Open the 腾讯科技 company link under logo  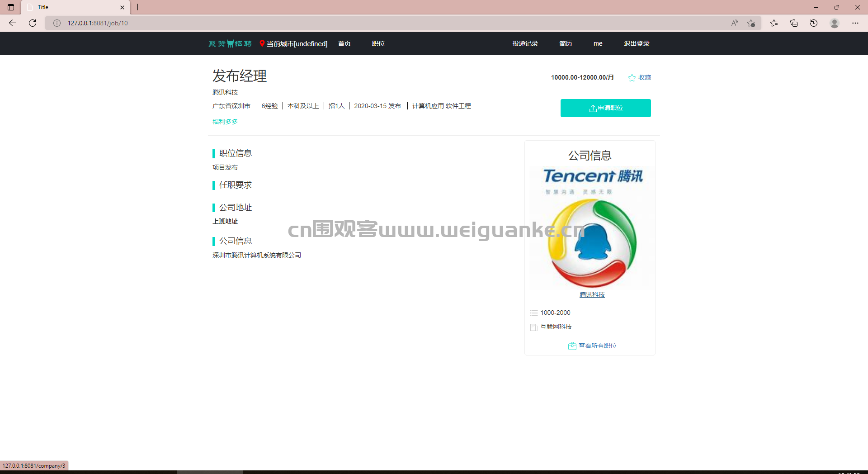(592, 294)
